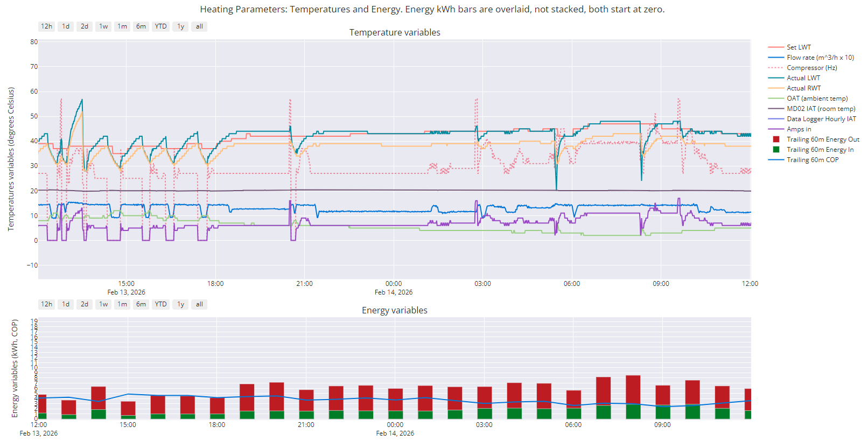Toggle Compressor (Hz) dotted line legend entry
The image size is (868, 448).
(811, 68)
